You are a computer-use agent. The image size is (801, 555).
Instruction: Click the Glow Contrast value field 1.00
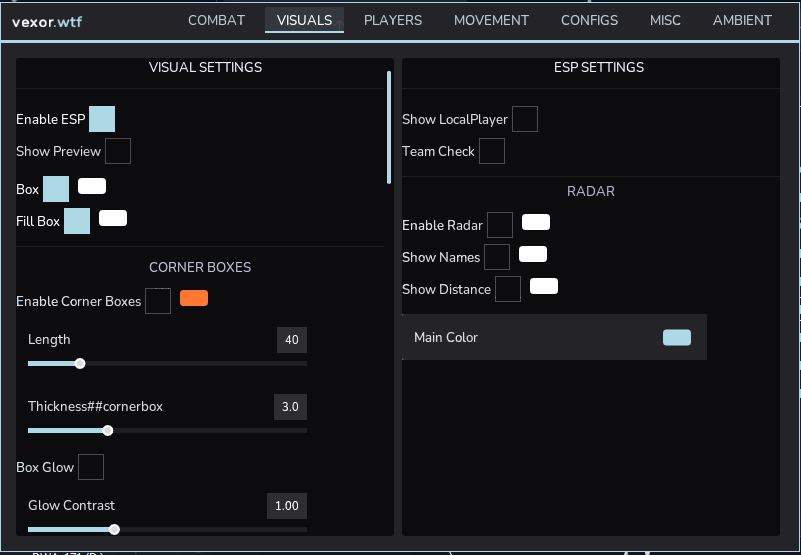[287, 506]
